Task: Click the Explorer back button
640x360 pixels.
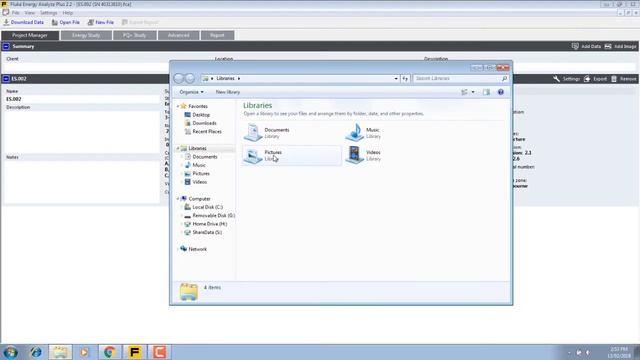Action: coord(179,78)
